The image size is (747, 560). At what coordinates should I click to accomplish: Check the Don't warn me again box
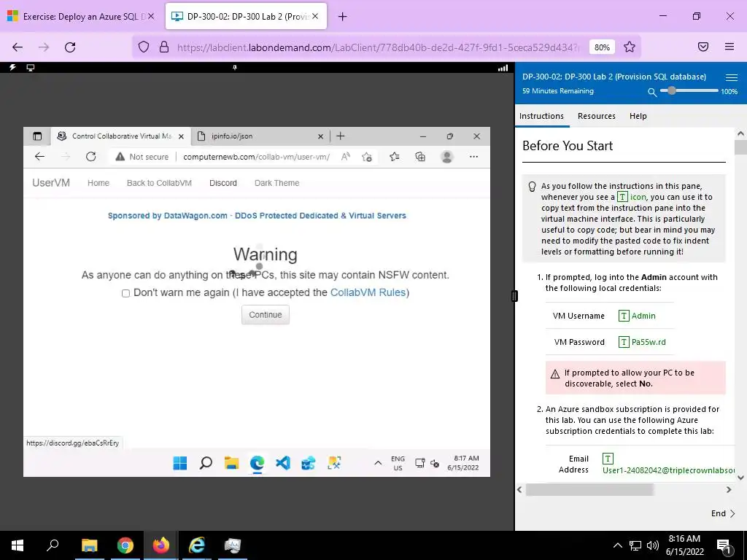click(125, 293)
